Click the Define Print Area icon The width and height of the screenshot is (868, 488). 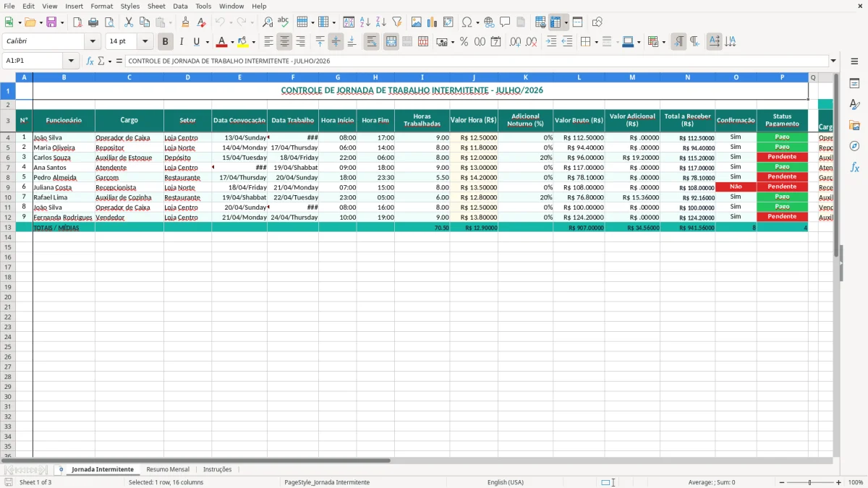[540, 22]
